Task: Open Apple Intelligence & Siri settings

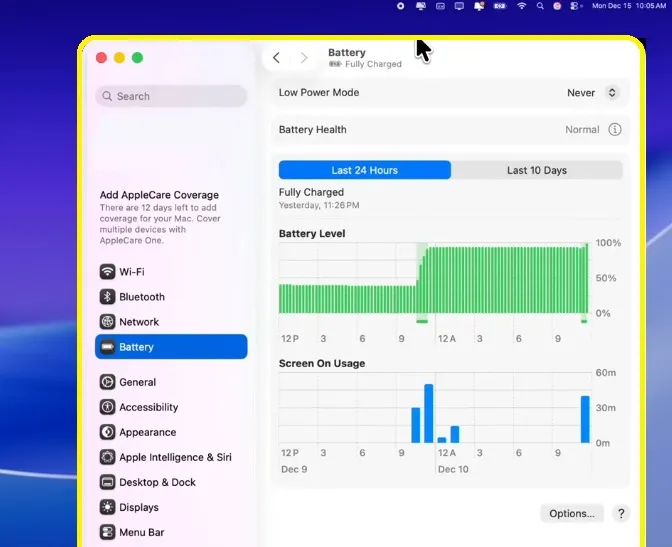Action: tap(171, 457)
